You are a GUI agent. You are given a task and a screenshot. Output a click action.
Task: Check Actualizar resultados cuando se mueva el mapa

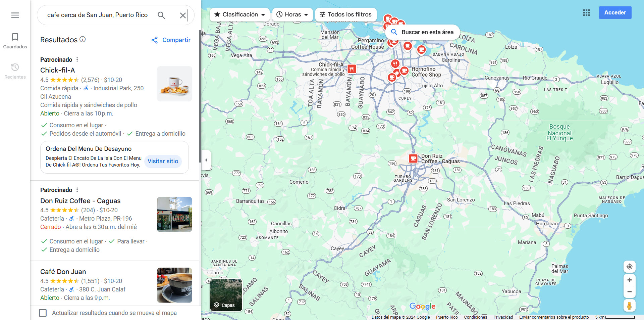[43, 313]
